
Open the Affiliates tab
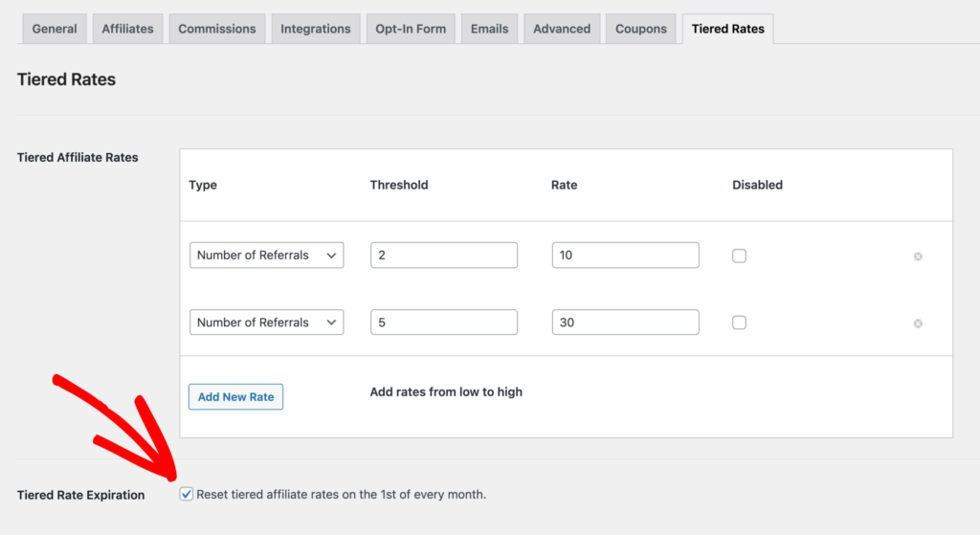[127, 29]
